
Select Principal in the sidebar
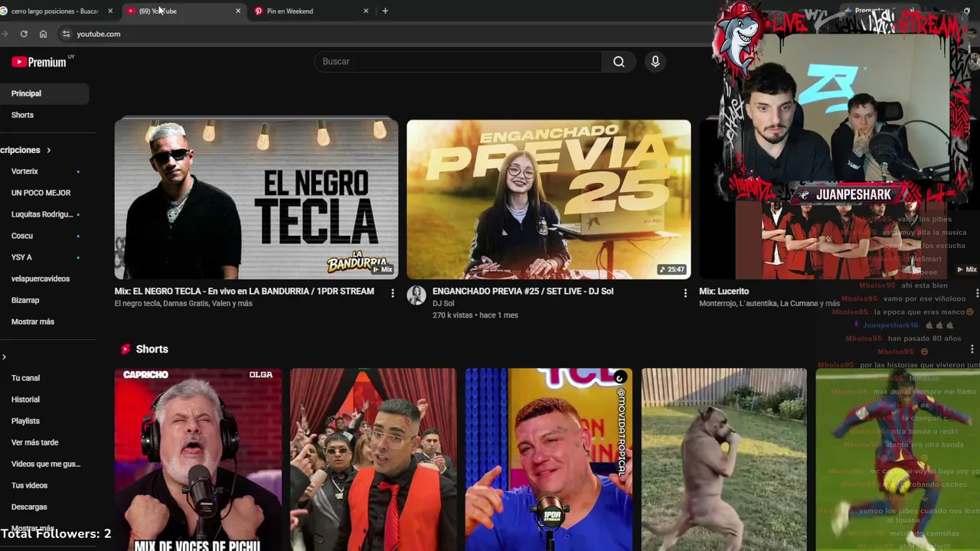44,93
